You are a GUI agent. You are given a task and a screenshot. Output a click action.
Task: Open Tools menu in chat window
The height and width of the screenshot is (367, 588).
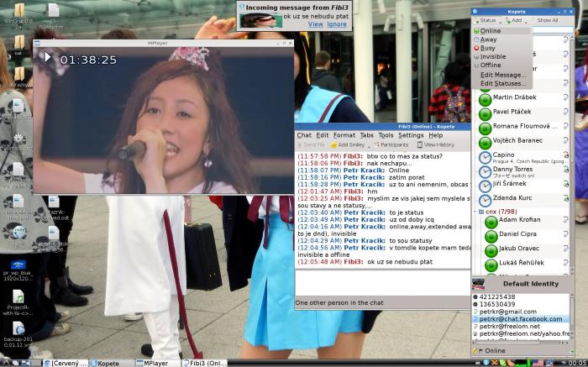[386, 135]
